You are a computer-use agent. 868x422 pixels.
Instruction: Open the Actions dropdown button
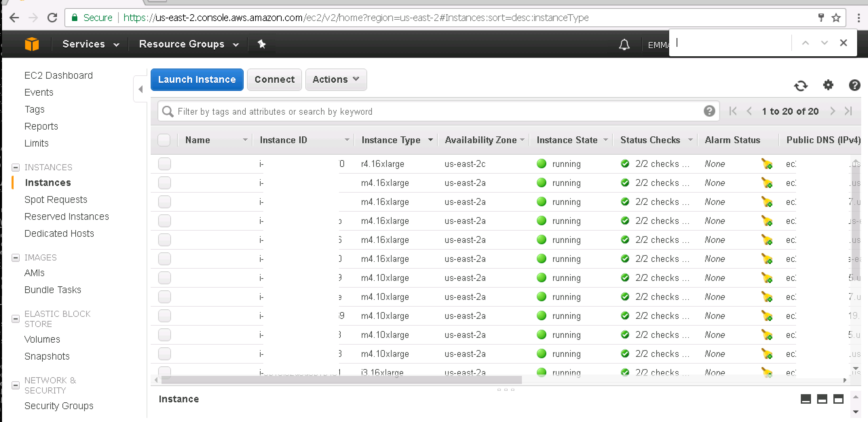(x=336, y=80)
